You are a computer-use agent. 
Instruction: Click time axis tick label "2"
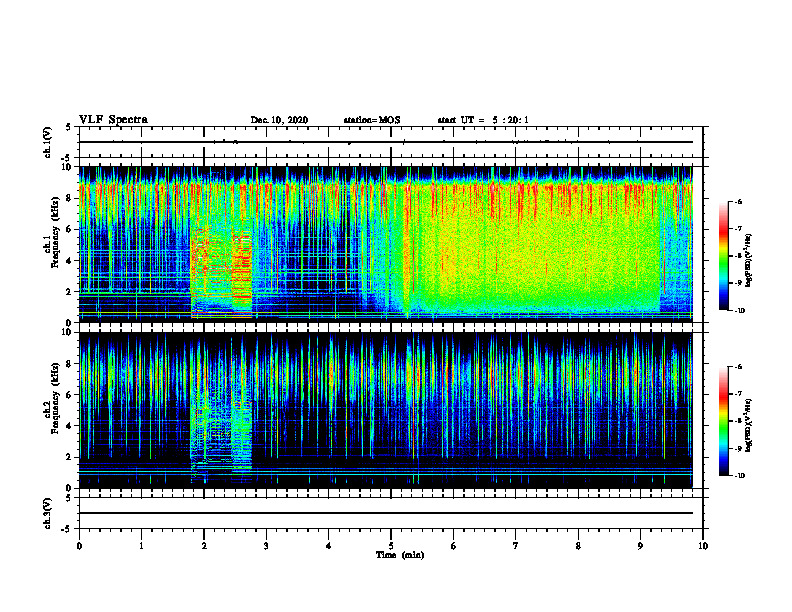point(204,546)
